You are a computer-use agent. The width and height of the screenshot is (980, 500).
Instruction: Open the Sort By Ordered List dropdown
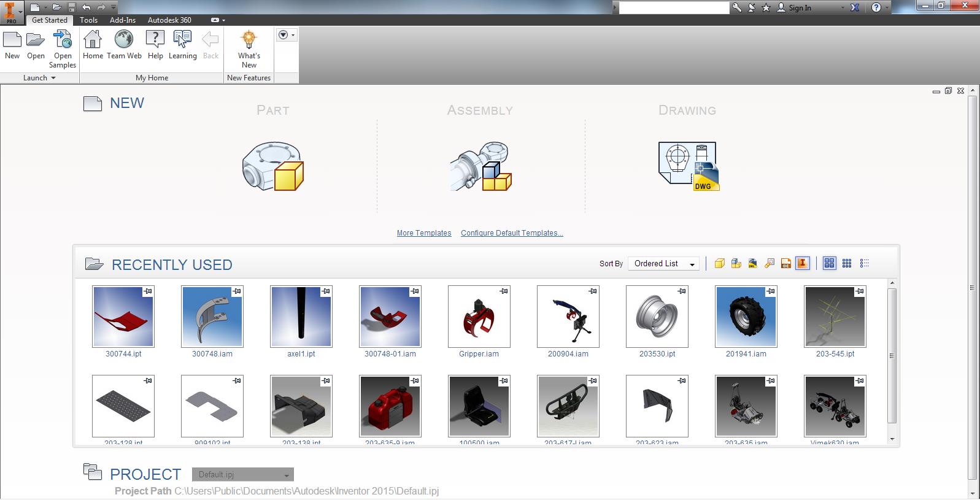(x=663, y=264)
